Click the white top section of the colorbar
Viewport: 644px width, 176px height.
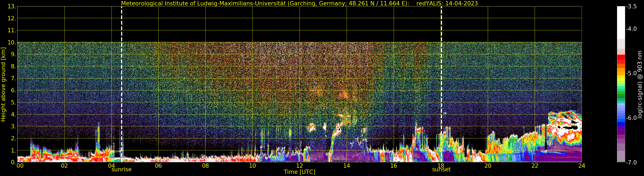tap(621, 22)
